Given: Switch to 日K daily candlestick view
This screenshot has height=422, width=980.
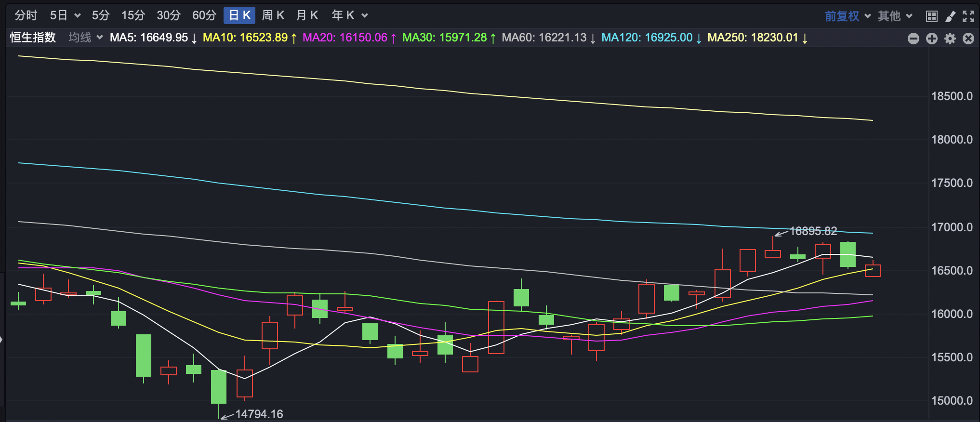Looking at the screenshot, I should pyautogui.click(x=239, y=16).
